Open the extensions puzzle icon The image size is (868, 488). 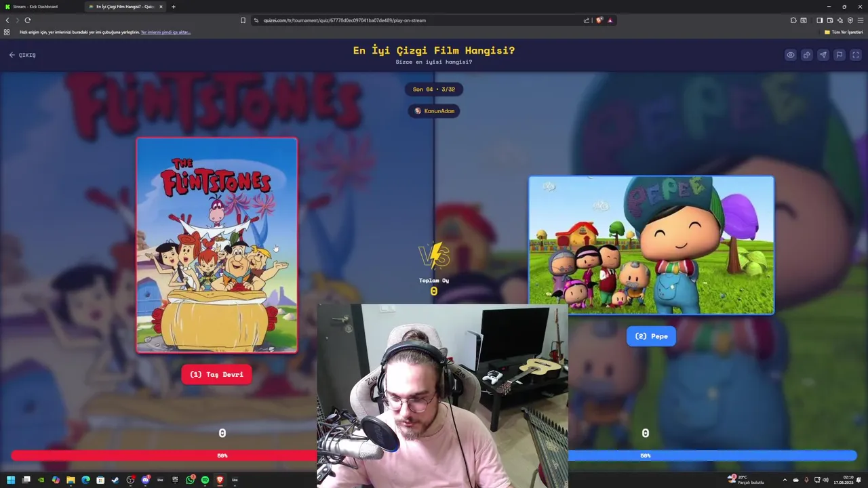pos(793,20)
